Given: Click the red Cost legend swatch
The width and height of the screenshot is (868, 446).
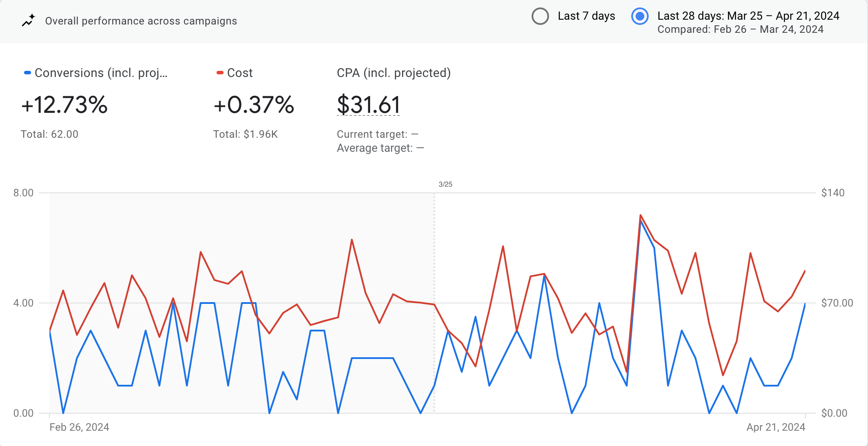Looking at the screenshot, I should [x=220, y=73].
